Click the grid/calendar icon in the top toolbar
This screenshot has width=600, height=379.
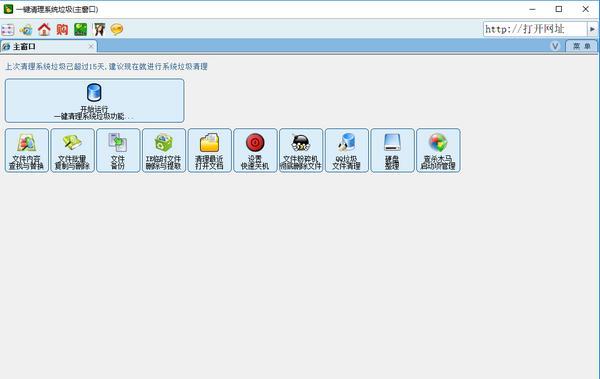pyautogui.click(x=8, y=29)
